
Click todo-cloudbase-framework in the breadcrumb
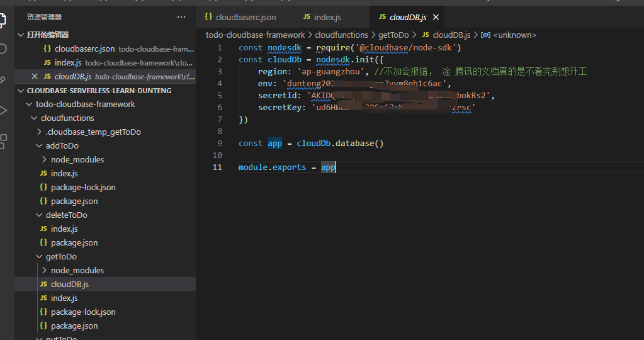pyautogui.click(x=255, y=35)
